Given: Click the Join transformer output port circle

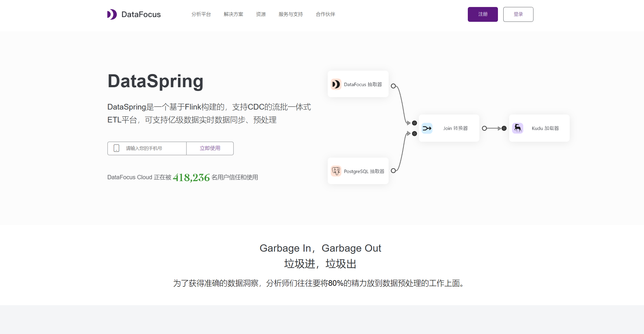Looking at the screenshot, I should tap(484, 128).
